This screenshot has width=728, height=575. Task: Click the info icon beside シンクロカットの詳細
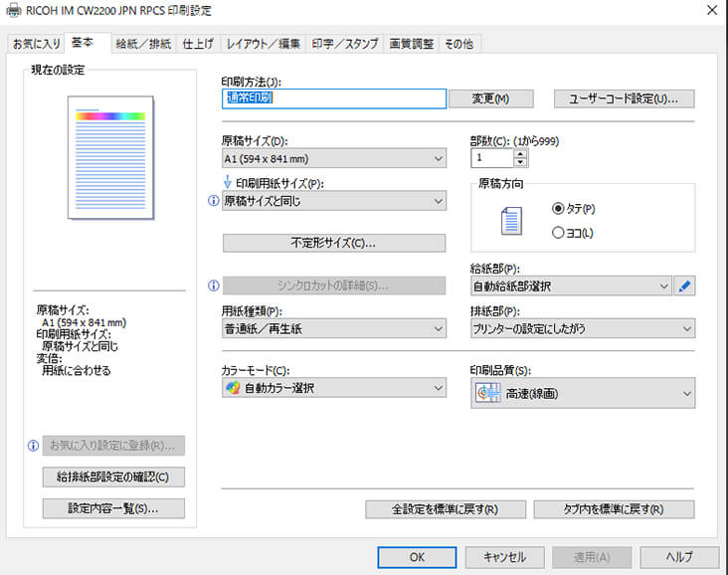pyautogui.click(x=213, y=287)
